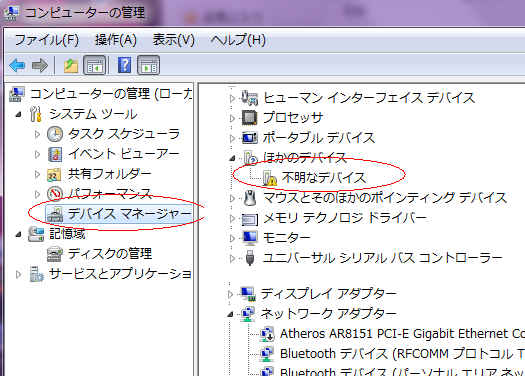Open the ファイル(F) menu
The width and height of the screenshot is (525, 376).
tap(46, 40)
